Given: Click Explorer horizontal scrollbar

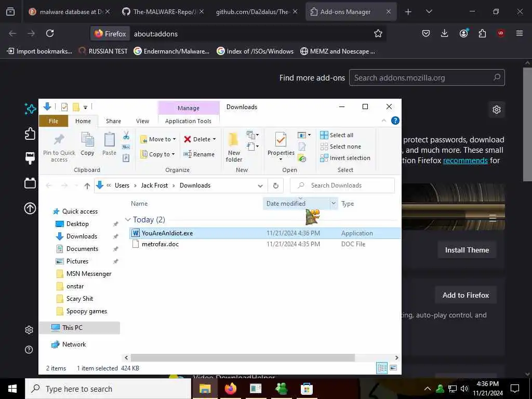Looking at the screenshot, I should tap(243, 357).
